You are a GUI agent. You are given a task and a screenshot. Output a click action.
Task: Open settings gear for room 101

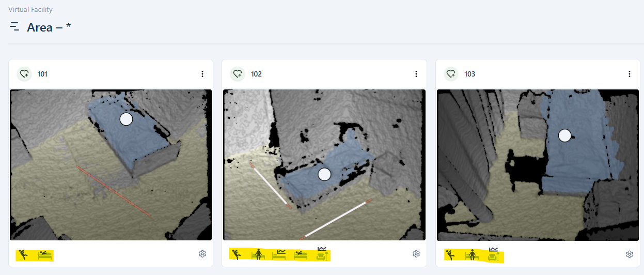click(x=202, y=254)
